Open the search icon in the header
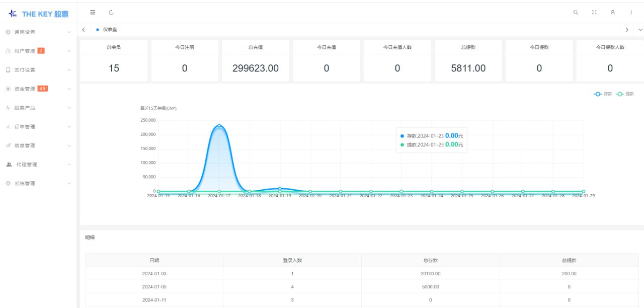 (576, 12)
